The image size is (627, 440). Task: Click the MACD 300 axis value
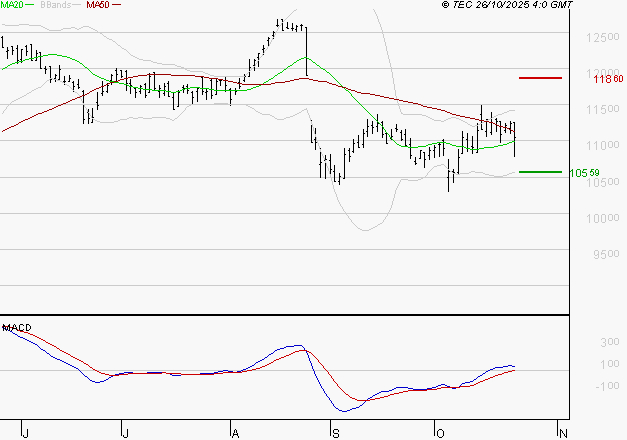(609, 342)
